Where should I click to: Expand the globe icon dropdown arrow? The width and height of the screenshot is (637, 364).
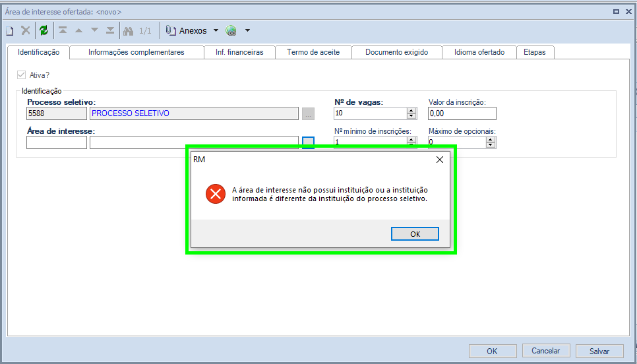pos(247,30)
